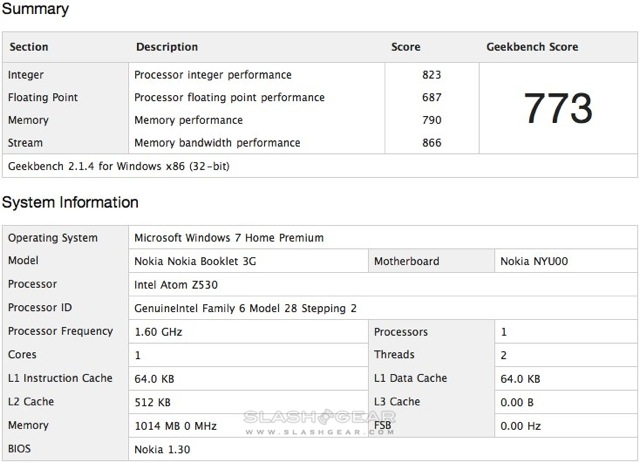
Task: Click the Geekbench Score column header
Action: (531, 47)
